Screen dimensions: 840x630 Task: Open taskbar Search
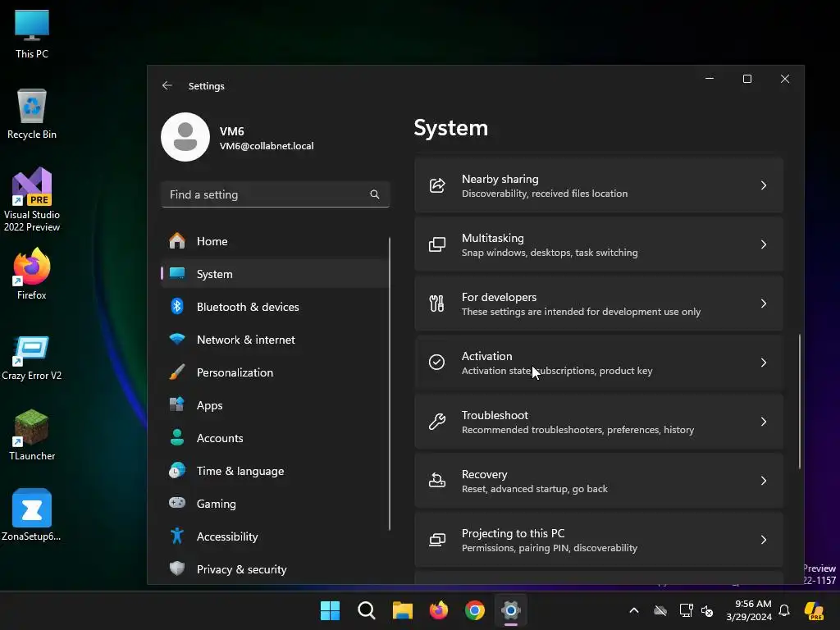point(367,610)
